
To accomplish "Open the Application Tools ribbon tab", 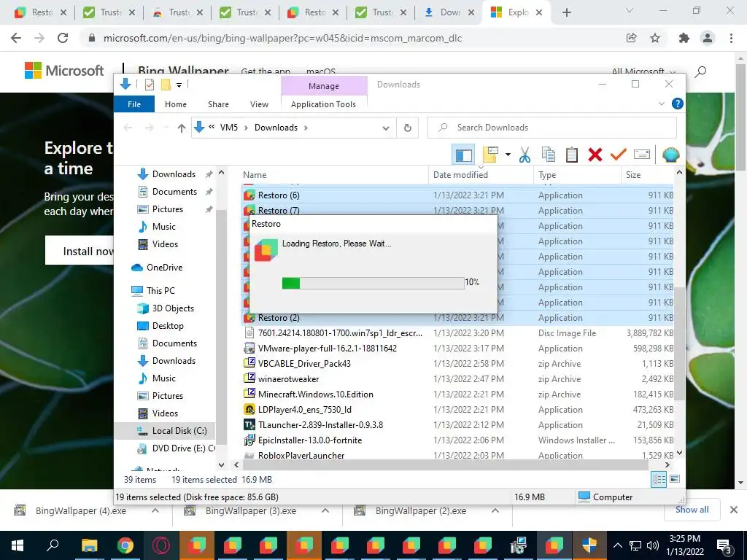I will [323, 104].
